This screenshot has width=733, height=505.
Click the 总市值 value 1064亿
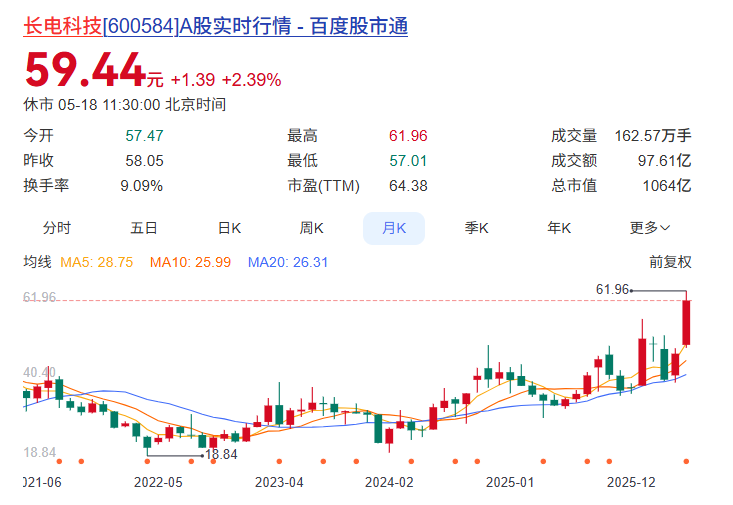[x=667, y=186]
